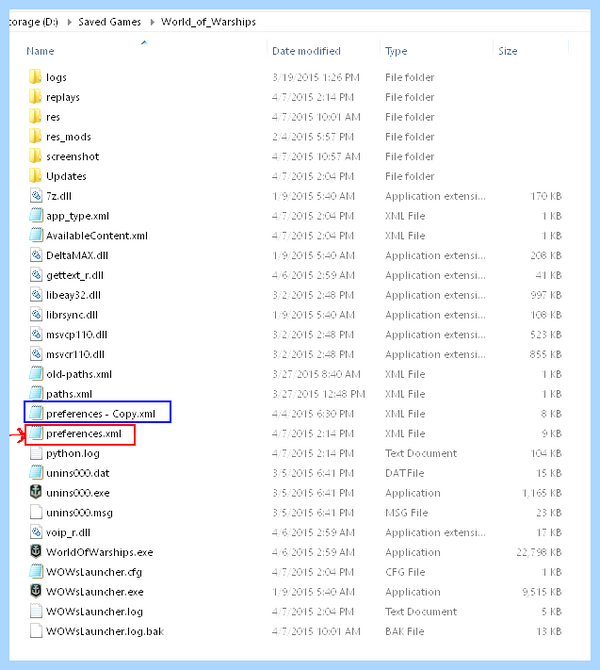
Task: Select the unins000.exe uninstaller icon
Action: [x=36, y=492]
